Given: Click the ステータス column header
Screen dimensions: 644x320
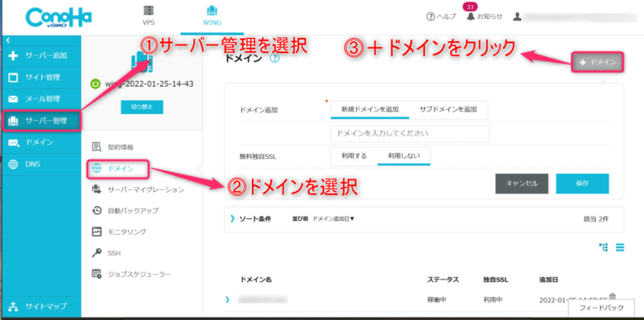Looking at the screenshot, I should coord(443,279).
